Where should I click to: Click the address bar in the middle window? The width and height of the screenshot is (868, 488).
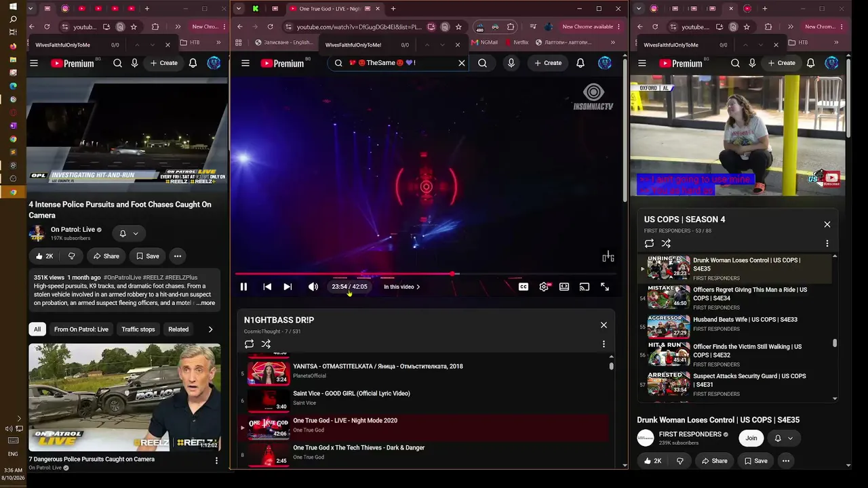(x=358, y=27)
